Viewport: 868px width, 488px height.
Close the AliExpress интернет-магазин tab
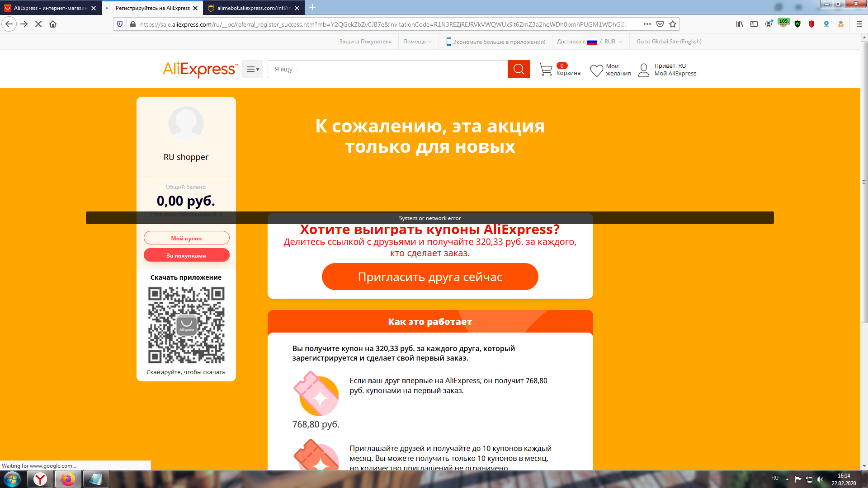94,8
